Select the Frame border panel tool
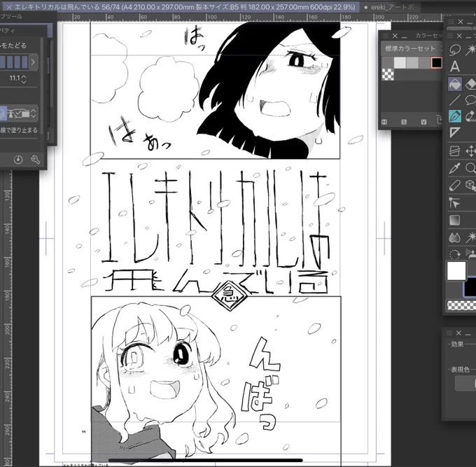Screen dimensions: 476x467 (x=454, y=151)
